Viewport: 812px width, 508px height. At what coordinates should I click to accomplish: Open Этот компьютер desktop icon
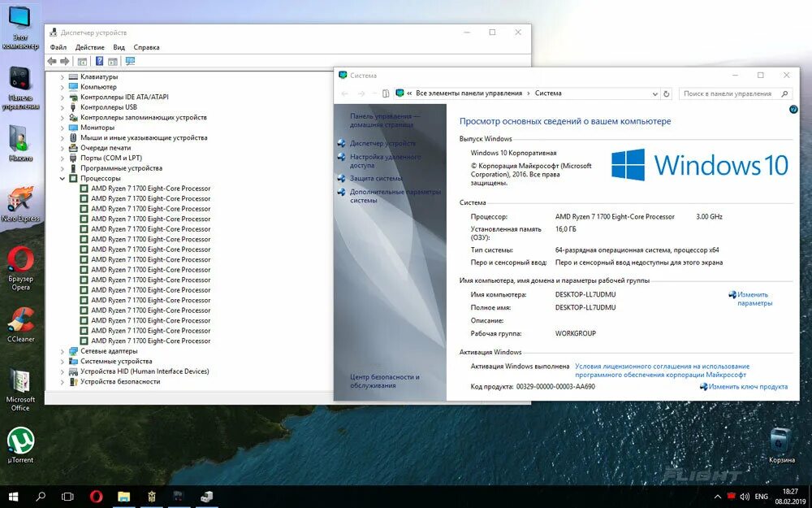tap(20, 27)
